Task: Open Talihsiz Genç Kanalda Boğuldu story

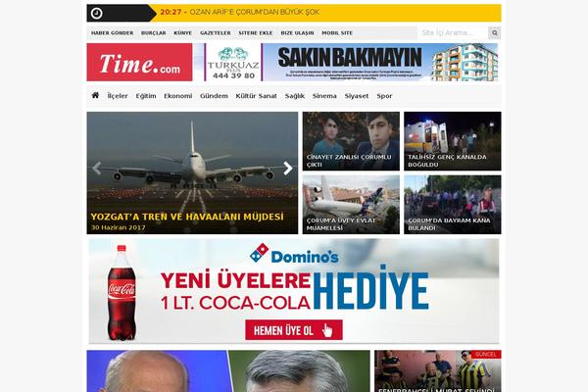Action: tap(453, 141)
